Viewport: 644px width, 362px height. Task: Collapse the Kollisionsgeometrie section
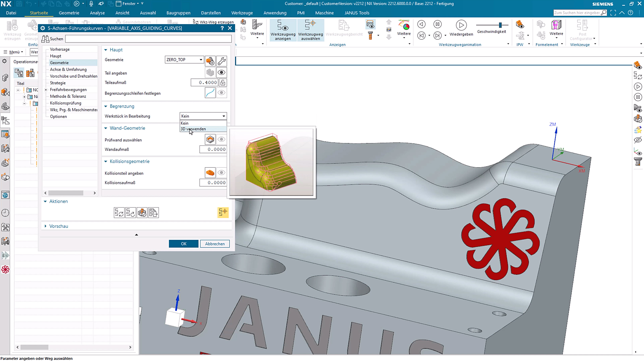click(106, 161)
